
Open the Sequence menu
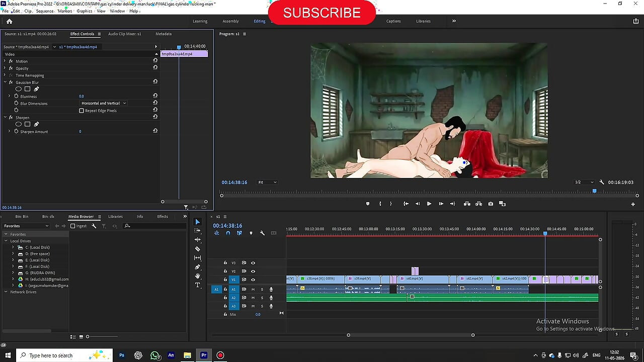click(45, 11)
